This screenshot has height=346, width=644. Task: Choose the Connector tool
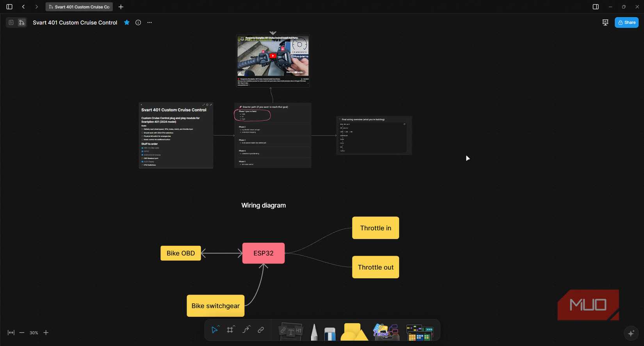pos(246,330)
